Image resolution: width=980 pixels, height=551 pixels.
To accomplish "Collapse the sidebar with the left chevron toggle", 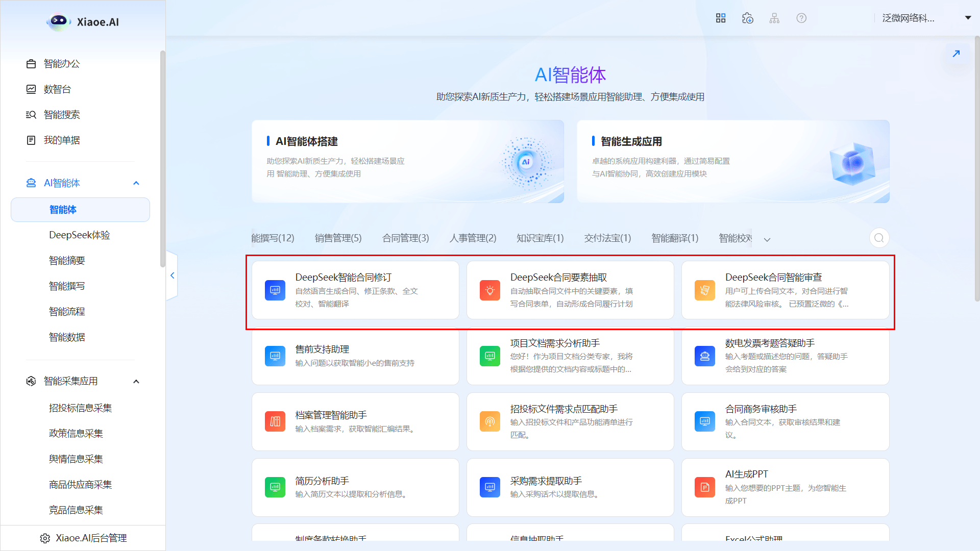I will point(172,275).
